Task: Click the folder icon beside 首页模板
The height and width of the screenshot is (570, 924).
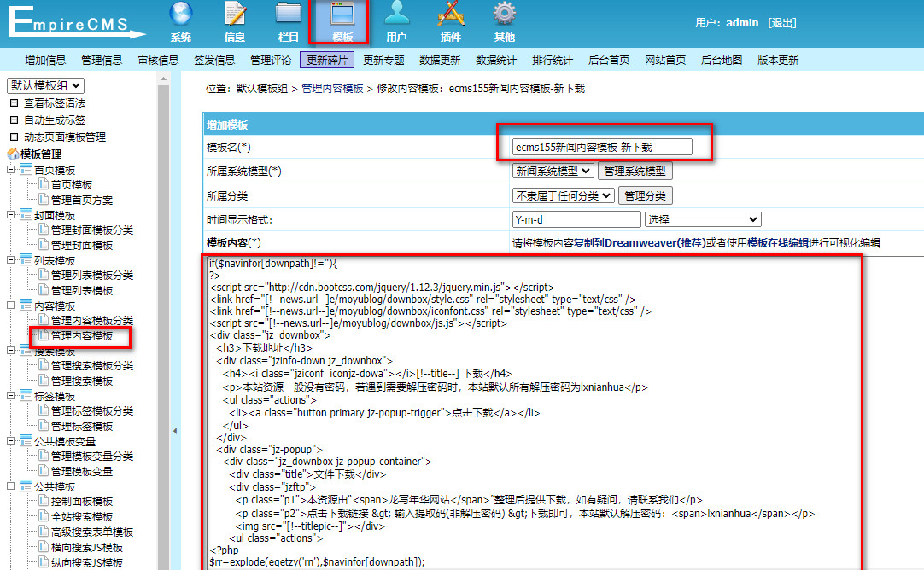Action: 26,170
